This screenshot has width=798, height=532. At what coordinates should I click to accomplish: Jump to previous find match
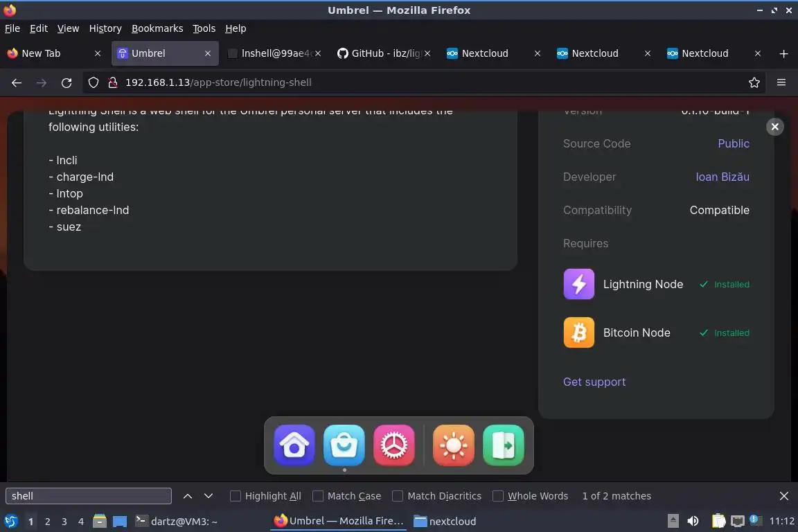point(187,496)
